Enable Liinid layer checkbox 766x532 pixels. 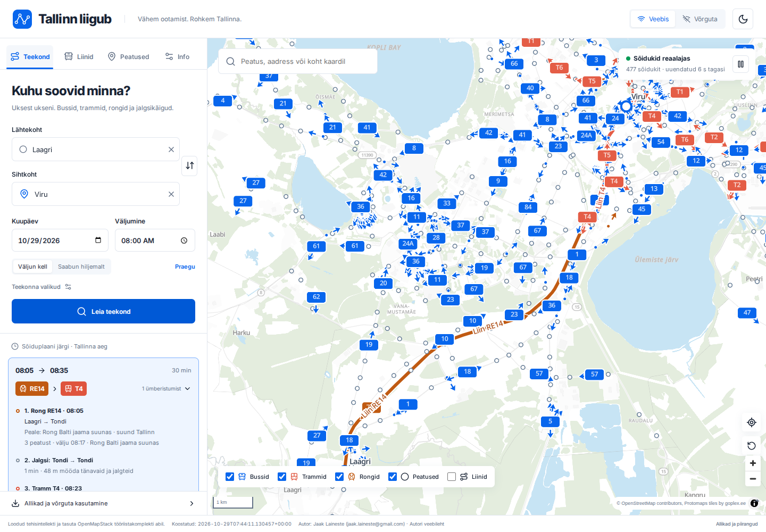coord(452,477)
